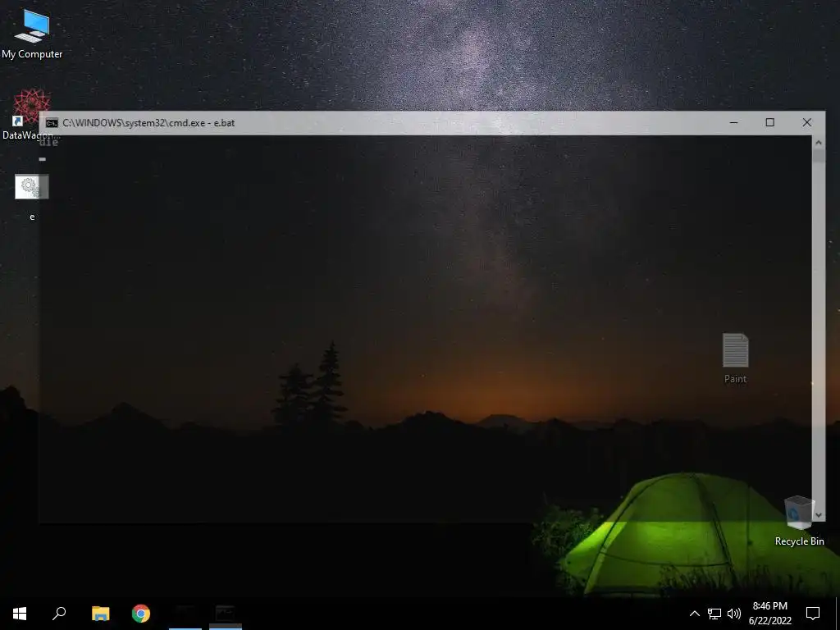
Task: Open the clock showing 8:46 PM
Action: click(769, 614)
